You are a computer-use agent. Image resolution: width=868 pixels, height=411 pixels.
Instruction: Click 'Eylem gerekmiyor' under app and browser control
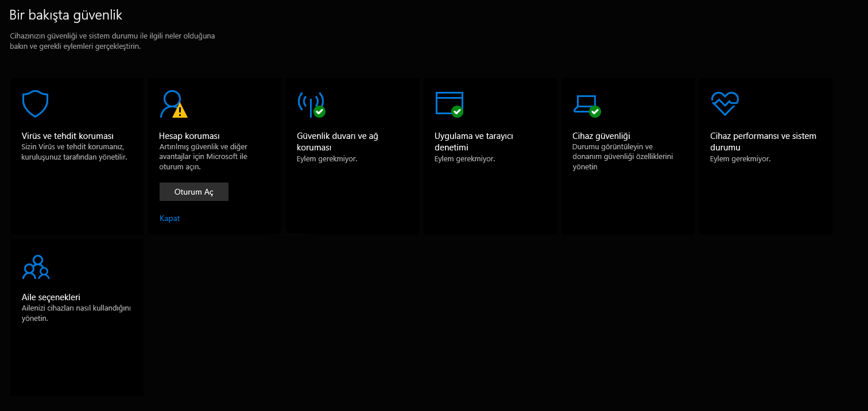464,158
